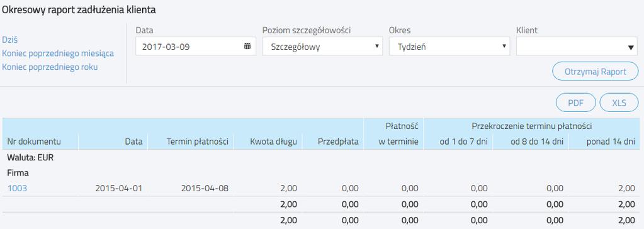
Task: Click the Data date input showing 2017-03-09
Action: [196, 47]
